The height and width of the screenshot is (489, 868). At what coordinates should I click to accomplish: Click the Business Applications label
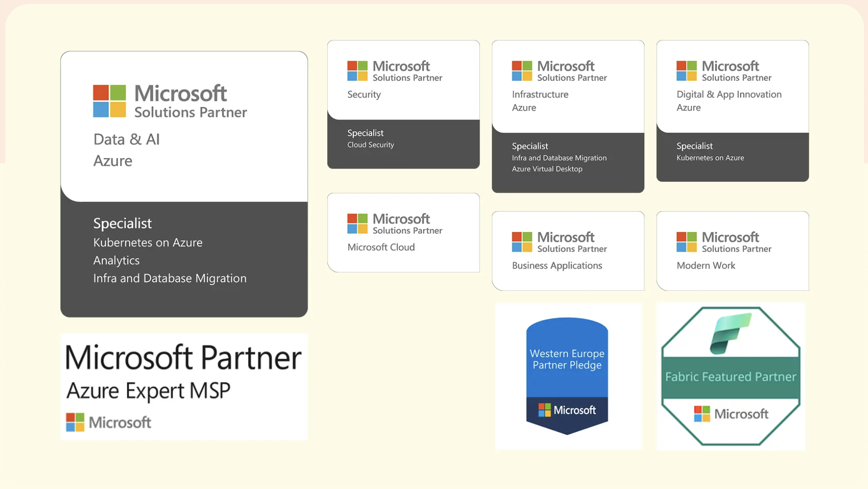(557, 266)
